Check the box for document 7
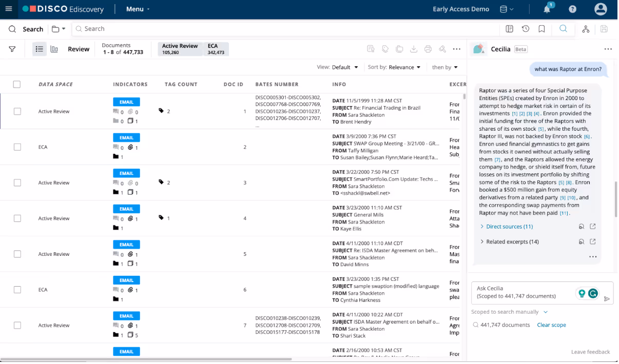Viewport: 619px width, 364px height. [x=17, y=326]
